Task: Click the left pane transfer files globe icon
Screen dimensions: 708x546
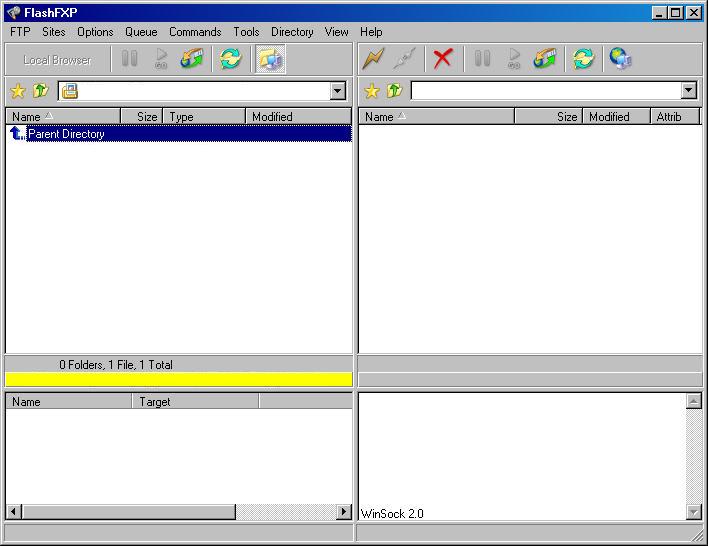Action: [192, 59]
